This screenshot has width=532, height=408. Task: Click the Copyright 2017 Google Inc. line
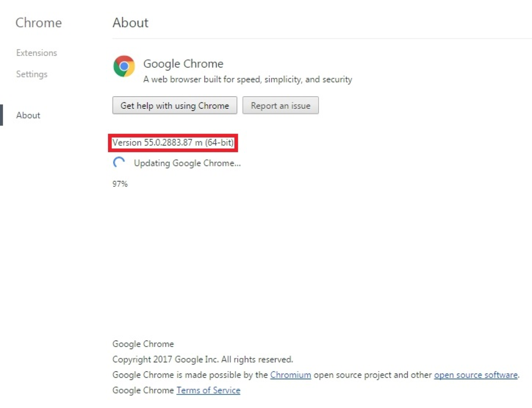click(x=202, y=359)
